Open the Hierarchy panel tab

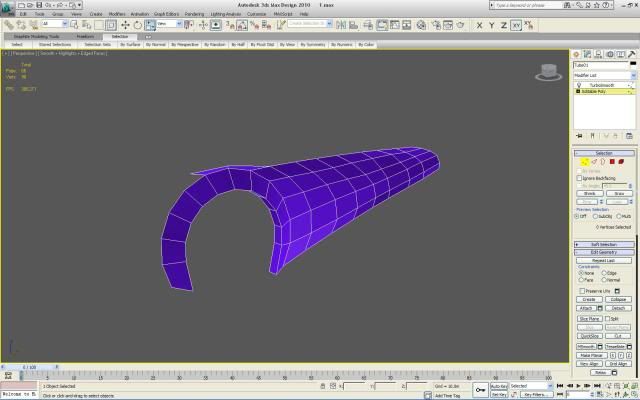(x=598, y=54)
